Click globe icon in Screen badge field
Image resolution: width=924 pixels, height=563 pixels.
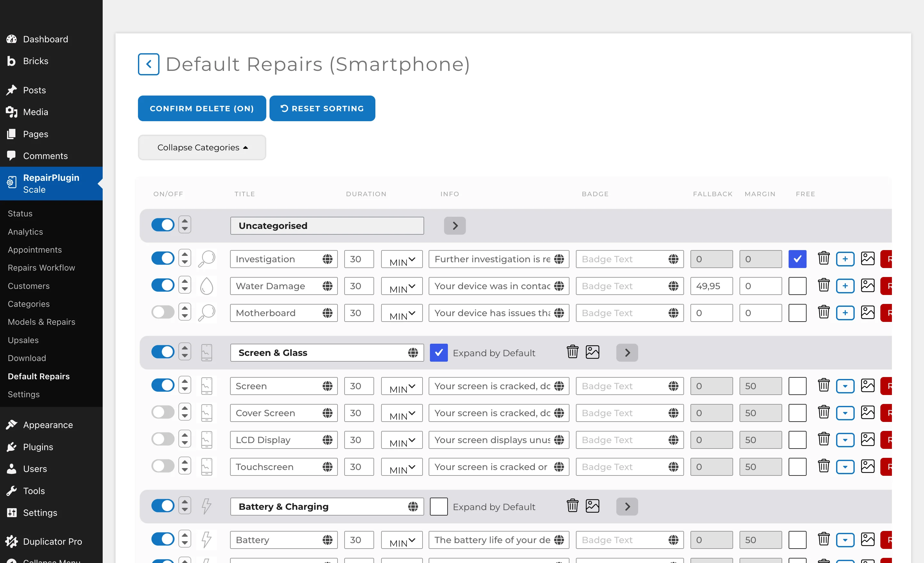pyautogui.click(x=673, y=386)
